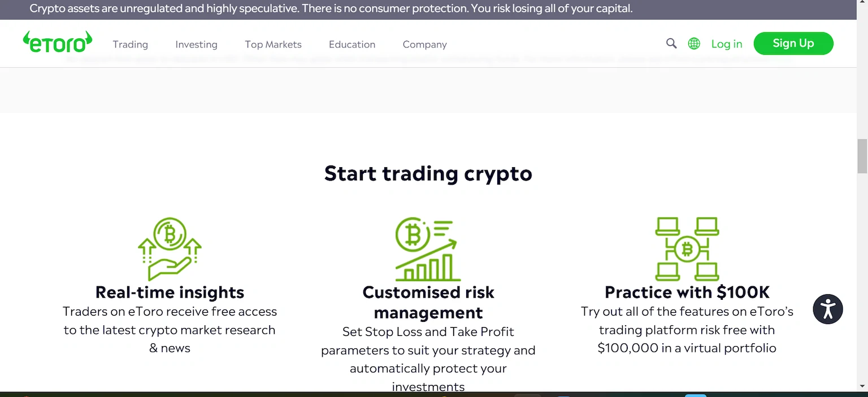Viewport: 868px width, 397px height.
Task: Open the Company menu item
Action: pos(424,44)
